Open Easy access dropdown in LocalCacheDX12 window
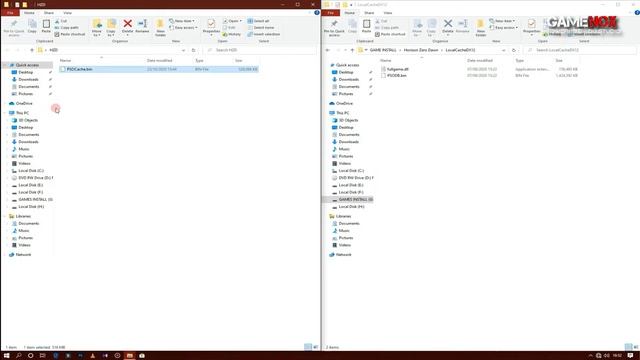Viewport: 640px width, 360px height. pyautogui.click(x=504, y=27)
